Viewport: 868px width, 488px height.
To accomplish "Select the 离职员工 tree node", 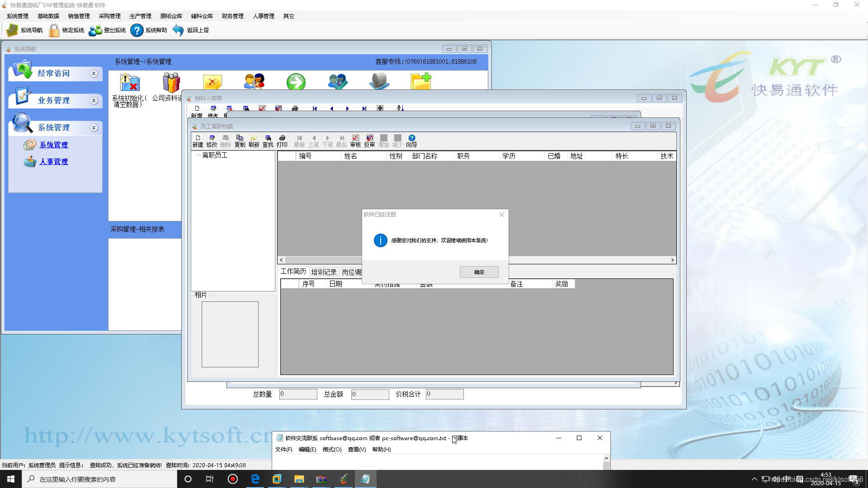I will 215,155.
